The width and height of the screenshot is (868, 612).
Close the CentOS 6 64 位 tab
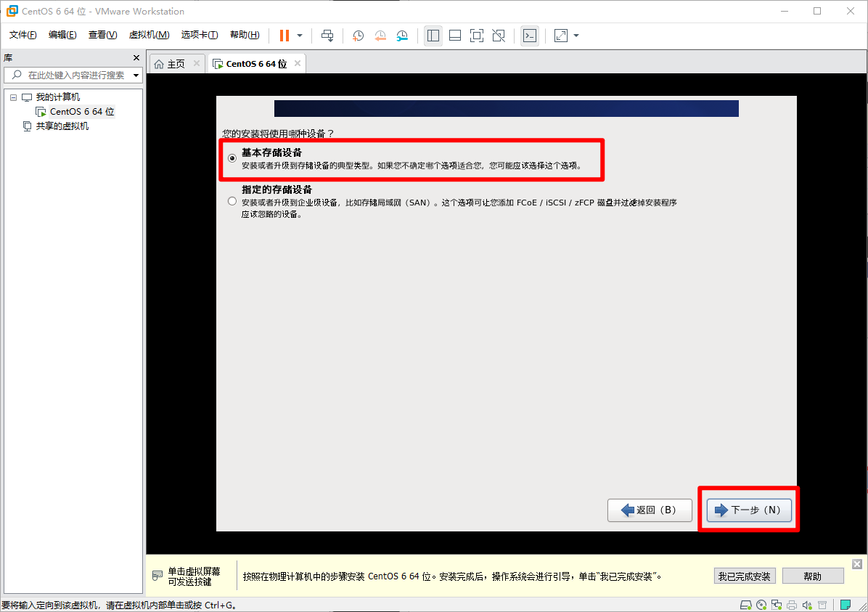pyautogui.click(x=298, y=63)
